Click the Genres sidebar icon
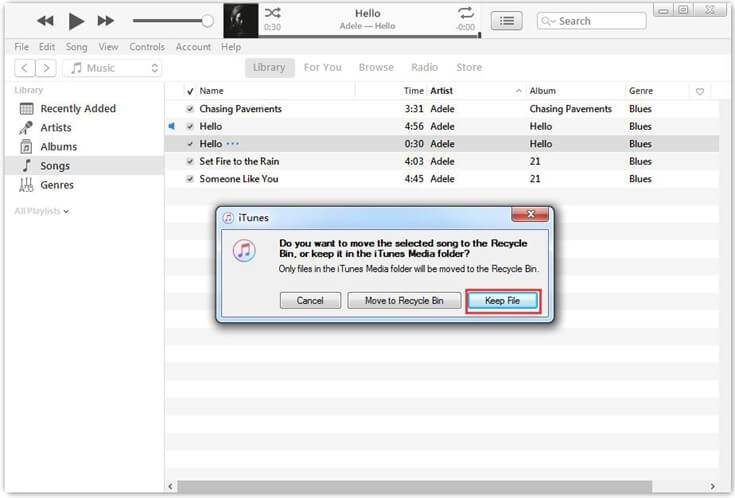735x498 pixels. (x=26, y=185)
